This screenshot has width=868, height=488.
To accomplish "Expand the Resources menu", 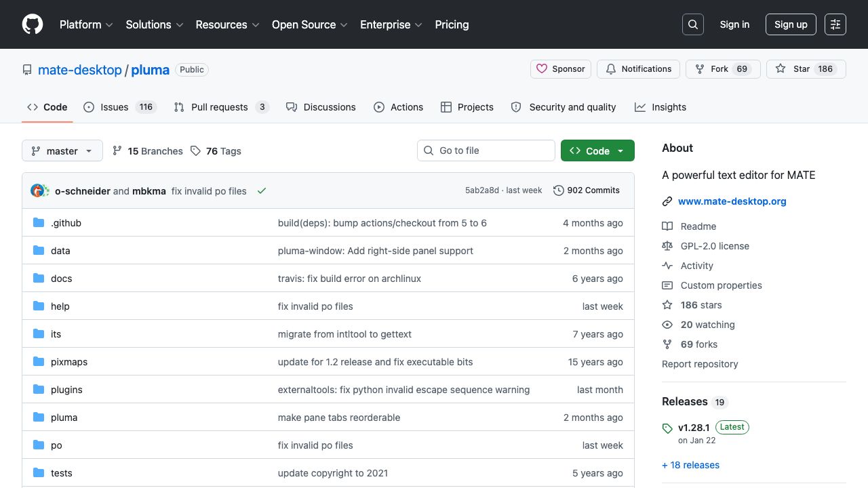I will (x=227, y=24).
